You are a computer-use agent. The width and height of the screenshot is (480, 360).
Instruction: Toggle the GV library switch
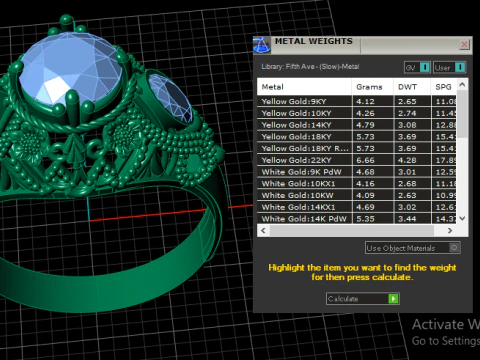[417, 68]
